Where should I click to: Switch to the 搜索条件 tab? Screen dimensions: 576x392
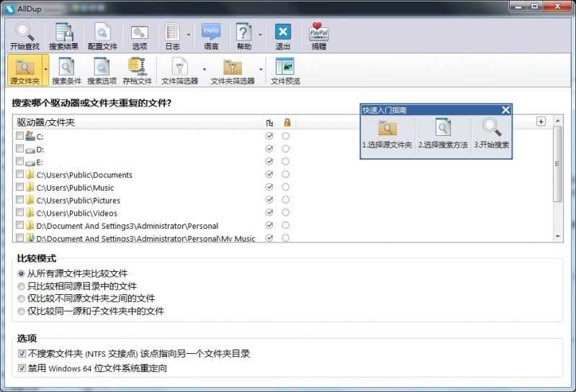pos(66,71)
